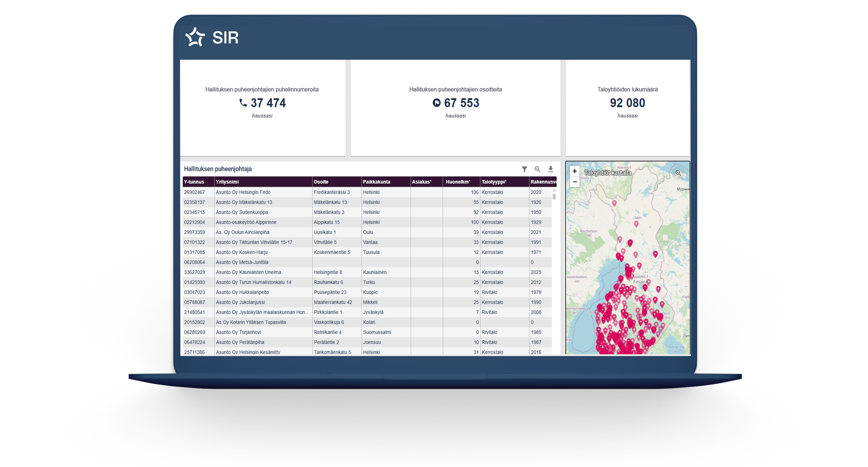Select the As. Oy Oulun Ainolanpiha row
The height and width of the screenshot is (467, 868).
tap(242, 232)
